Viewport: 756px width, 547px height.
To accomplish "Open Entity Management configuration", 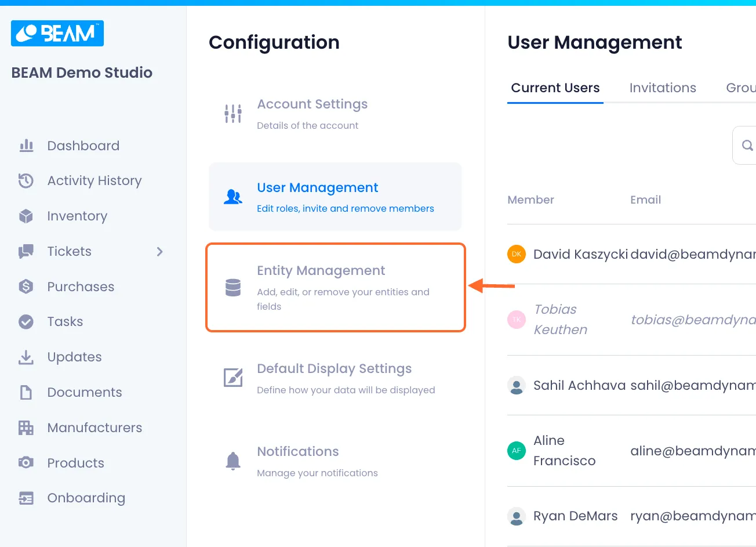I will click(x=336, y=288).
